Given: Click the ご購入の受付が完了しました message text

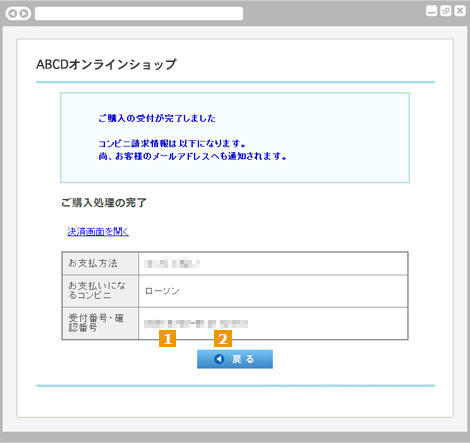Looking at the screenshot, I should pyautogui.click(x=157, y=118).
